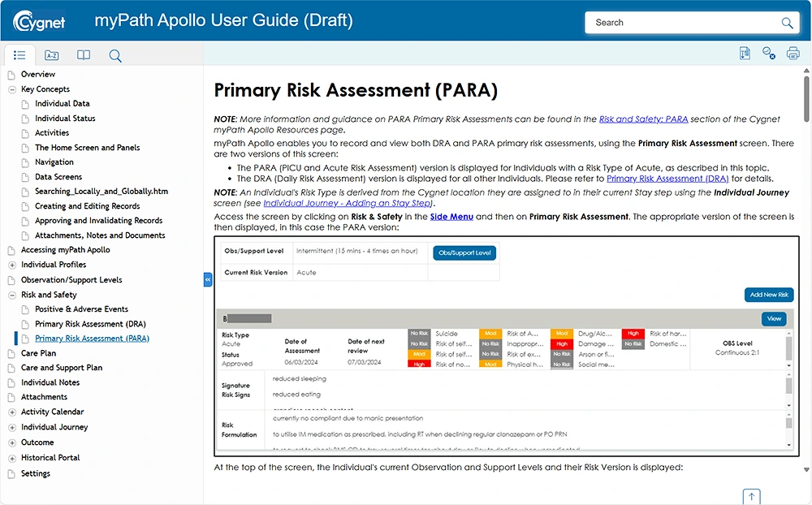Follow the Risk and Safety: PARA link
This screenshot has width=812, height=505.
[643, 119]
